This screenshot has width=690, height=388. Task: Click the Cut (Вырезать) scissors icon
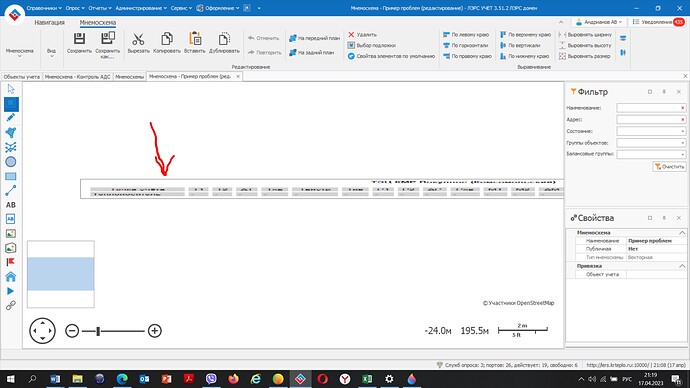point(138,39)
